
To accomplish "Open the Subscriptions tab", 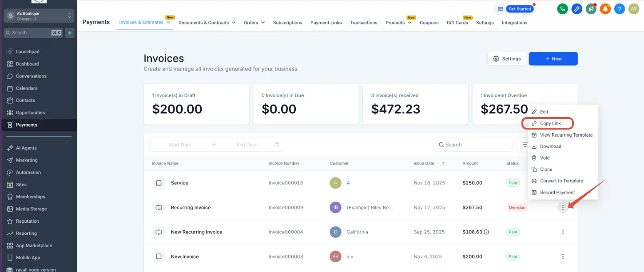I will click(287, 23).
